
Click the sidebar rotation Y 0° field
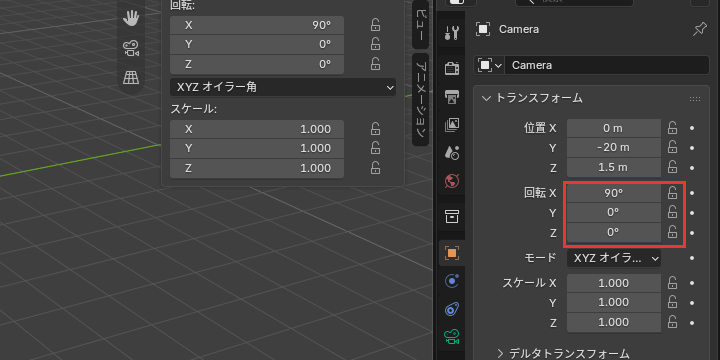pos(257,44)
